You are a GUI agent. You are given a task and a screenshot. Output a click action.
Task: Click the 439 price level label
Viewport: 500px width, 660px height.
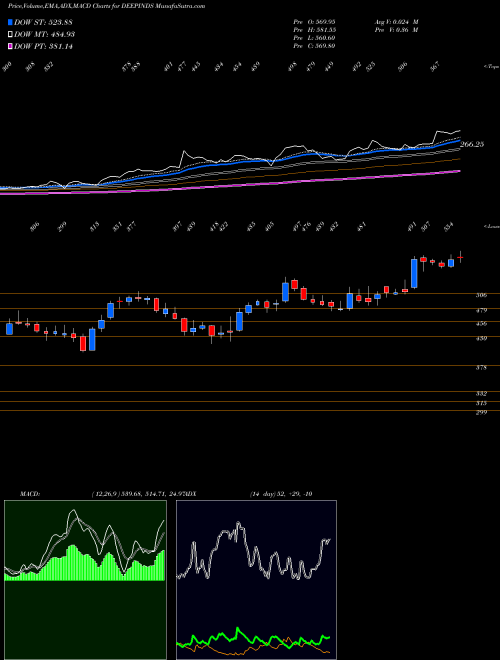coord(481,338)
